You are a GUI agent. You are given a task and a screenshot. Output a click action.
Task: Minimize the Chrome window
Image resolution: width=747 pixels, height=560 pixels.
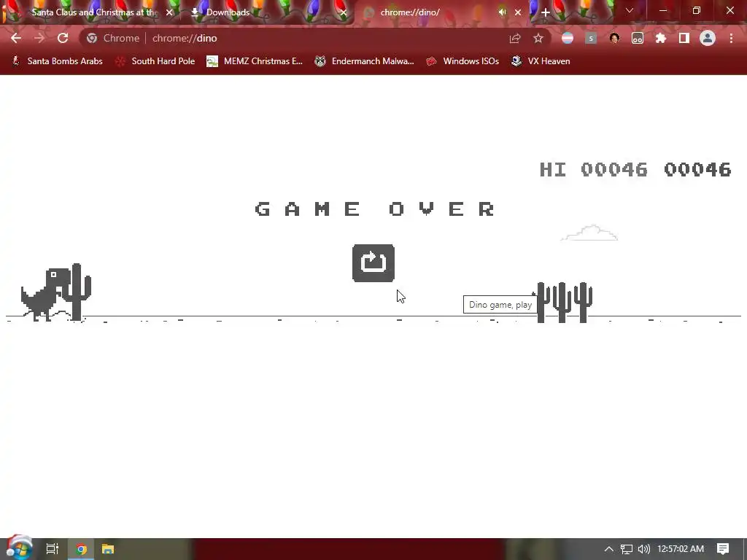662,10
